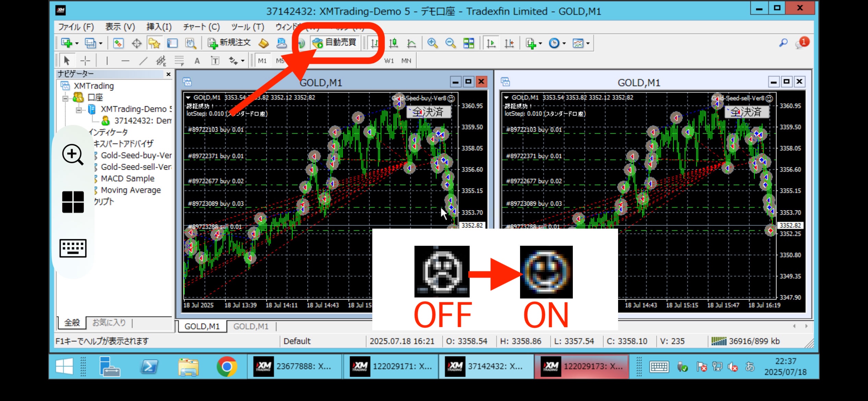The width and height of the screenshot is (868, 401).
Task: Tap the on-screen keyboard overlay icon
Action: click(x=73, y=248)
